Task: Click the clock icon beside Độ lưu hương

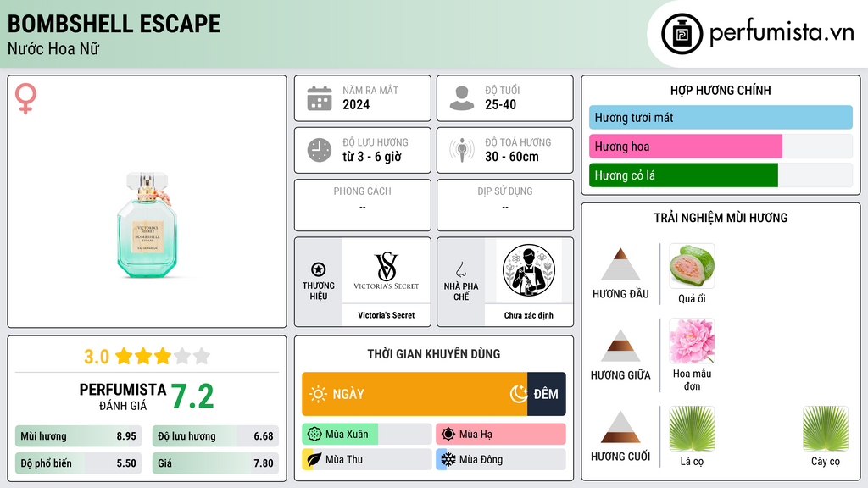Action: 320,150
